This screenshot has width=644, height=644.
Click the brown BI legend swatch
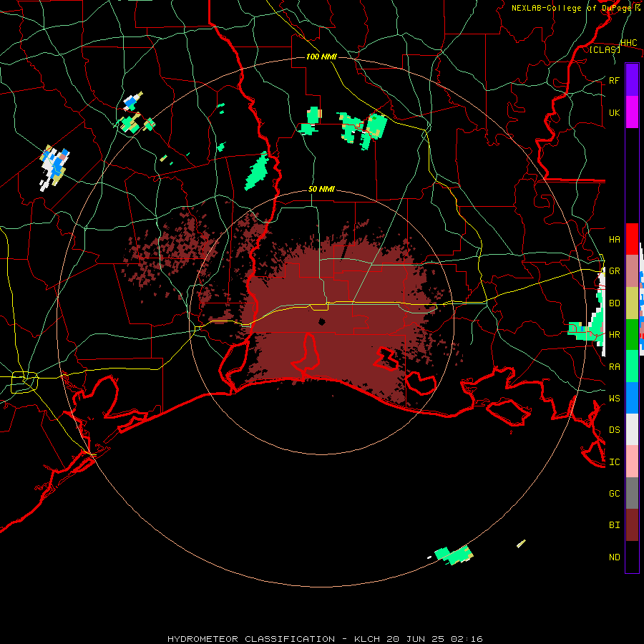pyautogui.click(x=632, y=525)
